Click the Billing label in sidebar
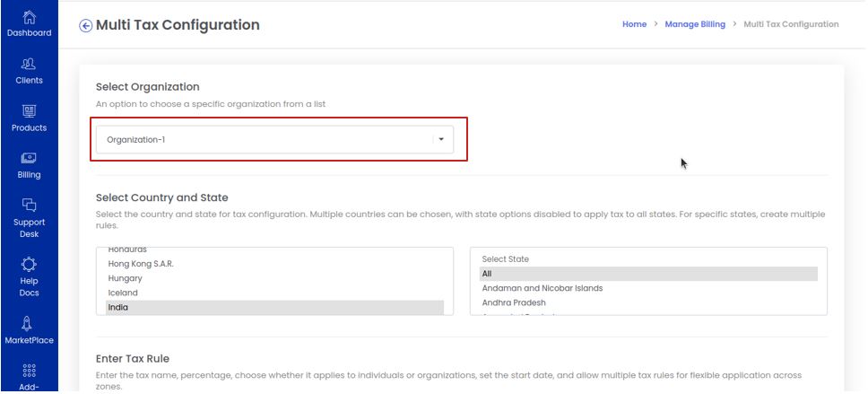Image resolution: width=868 pixels, height=394 pixels. click(29, 174)
